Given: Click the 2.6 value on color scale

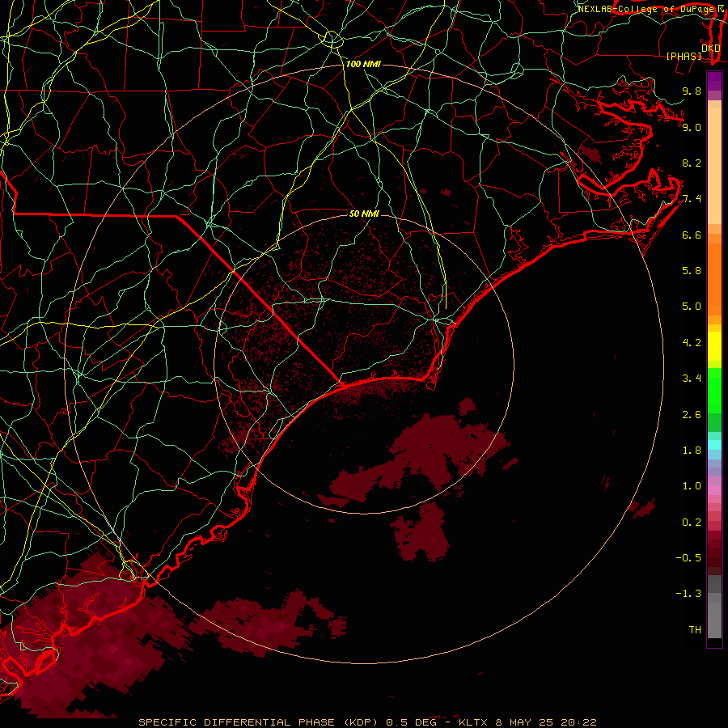Looking at the screenshot, I should point(692,415).
